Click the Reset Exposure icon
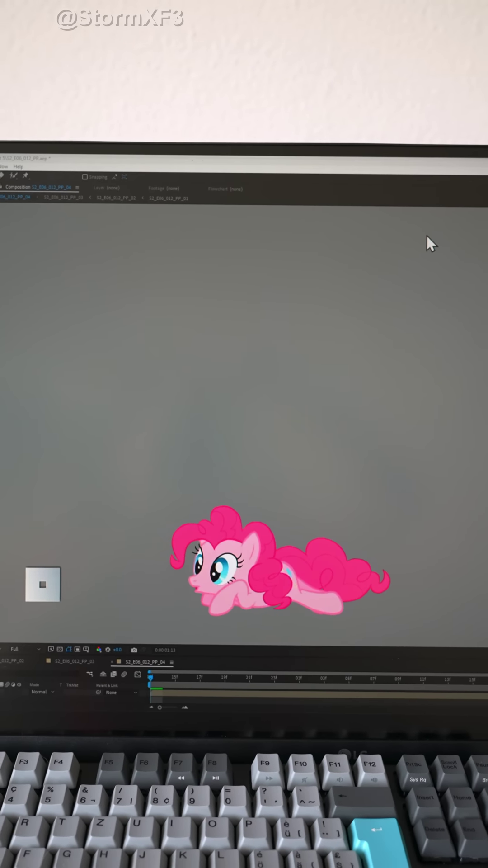This screenshot has width=488, height=868. pos(108,650)
